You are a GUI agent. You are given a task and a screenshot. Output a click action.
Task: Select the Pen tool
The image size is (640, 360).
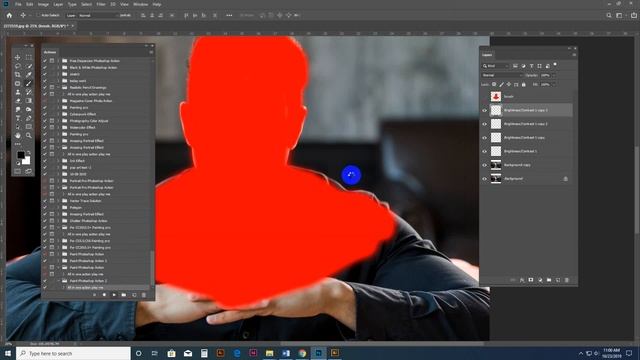pos(29,118)
